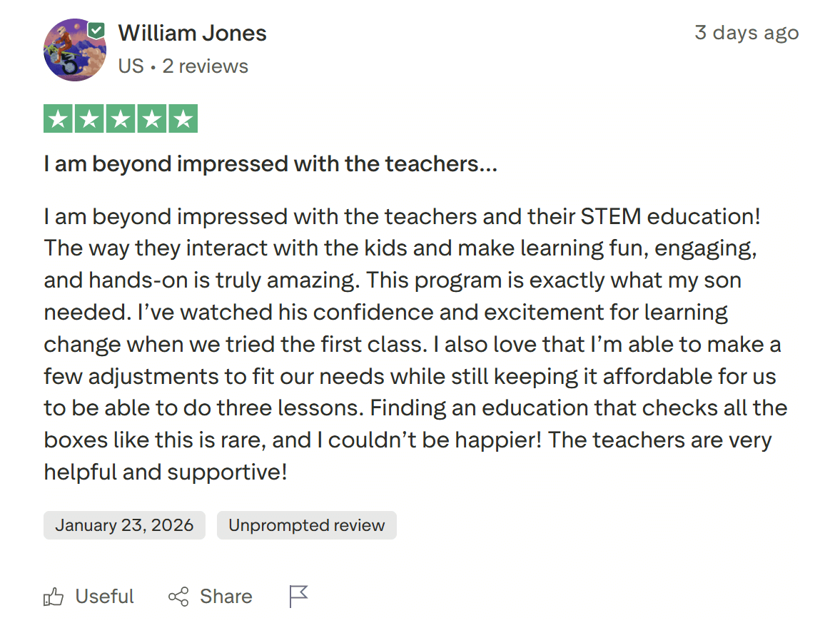
Task: Click the verified user checkmark badge
Action: point(96,30)
